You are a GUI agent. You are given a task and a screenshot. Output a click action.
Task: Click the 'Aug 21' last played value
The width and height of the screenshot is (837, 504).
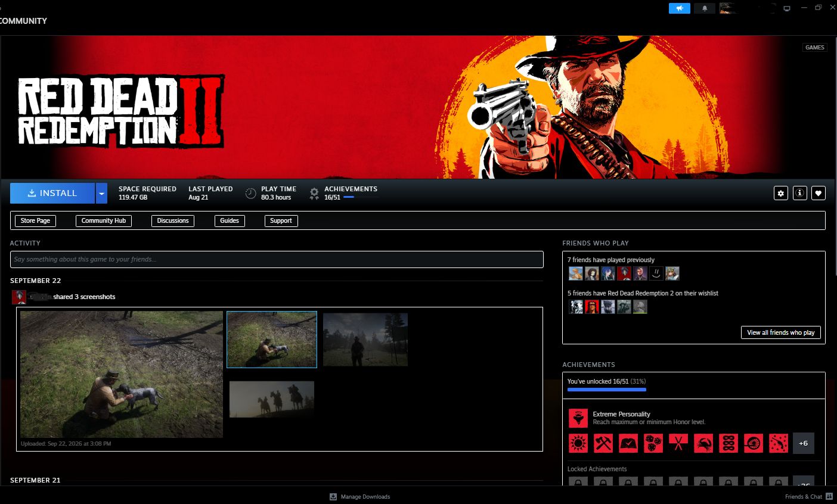199,197
